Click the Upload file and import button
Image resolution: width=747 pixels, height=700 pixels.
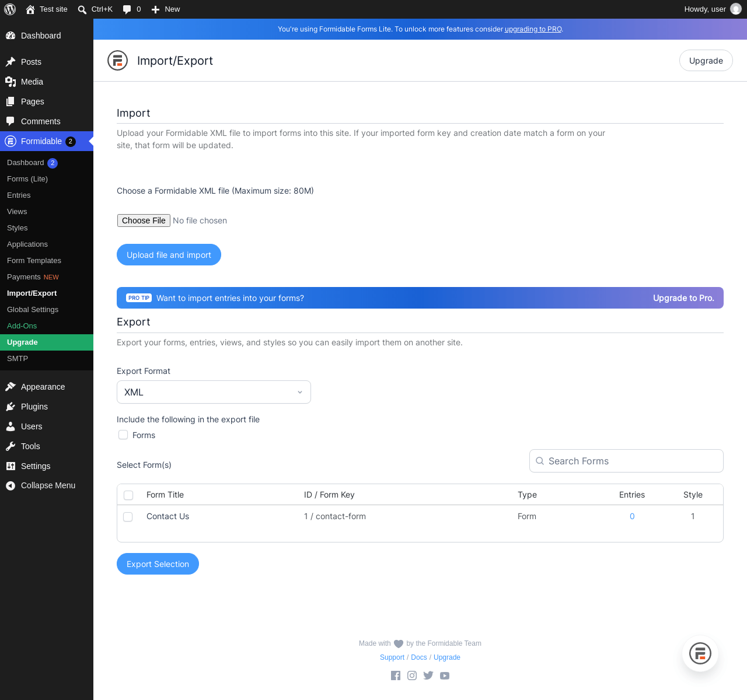(169, 255)
